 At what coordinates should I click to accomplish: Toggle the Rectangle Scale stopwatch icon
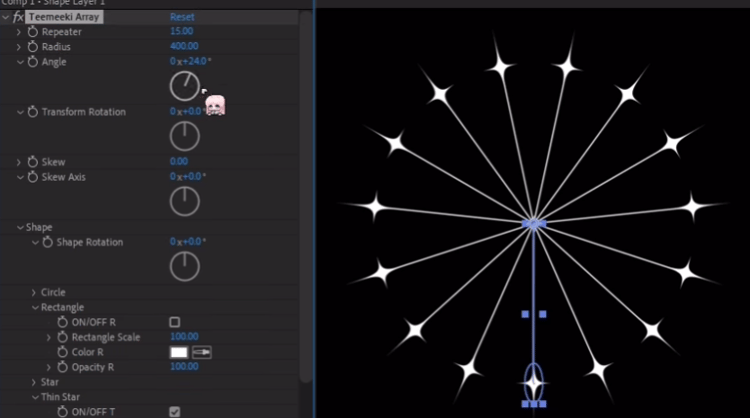pyautogui.click(x=62, y=337)
